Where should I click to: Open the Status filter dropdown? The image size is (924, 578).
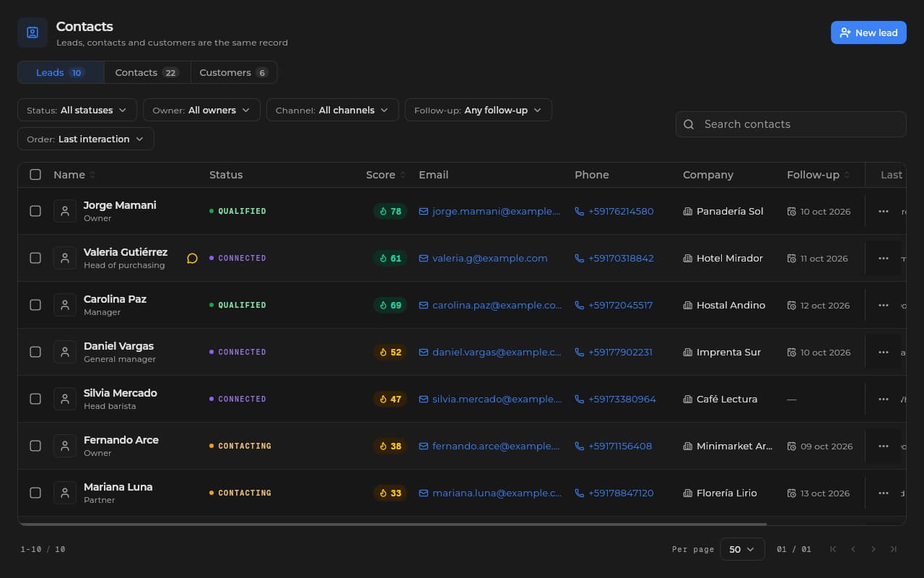coord(77,110)
